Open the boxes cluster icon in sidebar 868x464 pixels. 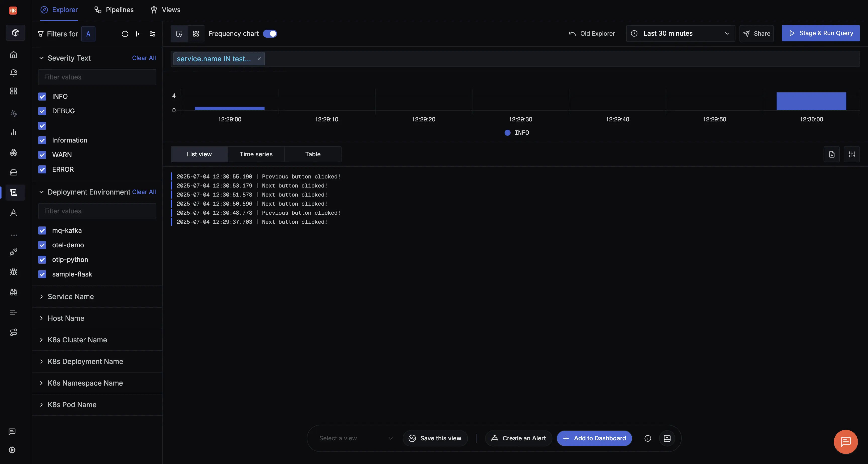(14, 152)
